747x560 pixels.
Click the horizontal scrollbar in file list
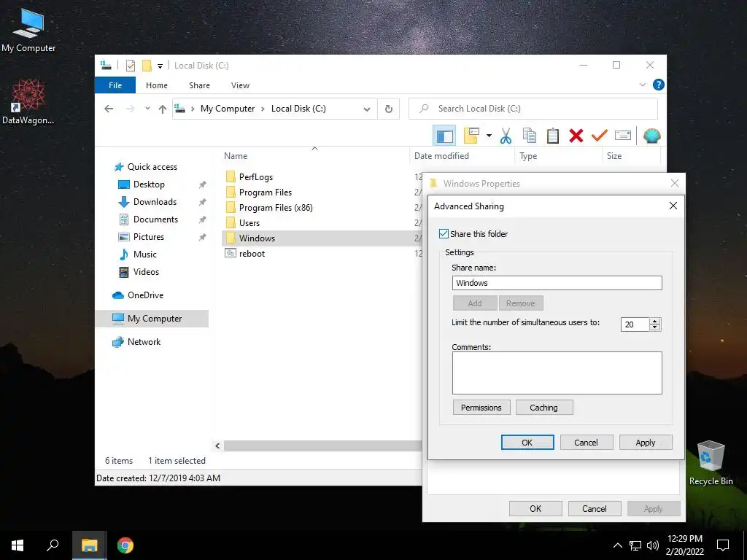click(323, 446)
